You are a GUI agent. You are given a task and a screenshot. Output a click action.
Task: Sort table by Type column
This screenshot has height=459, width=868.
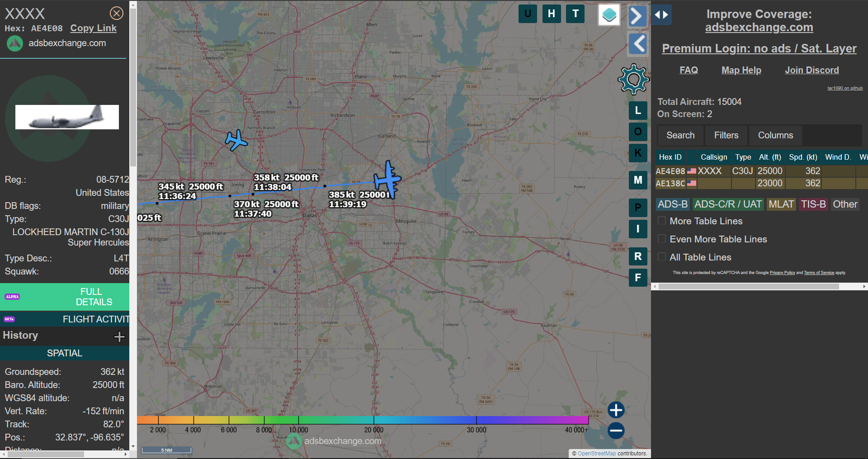click(x=743, y=157)
